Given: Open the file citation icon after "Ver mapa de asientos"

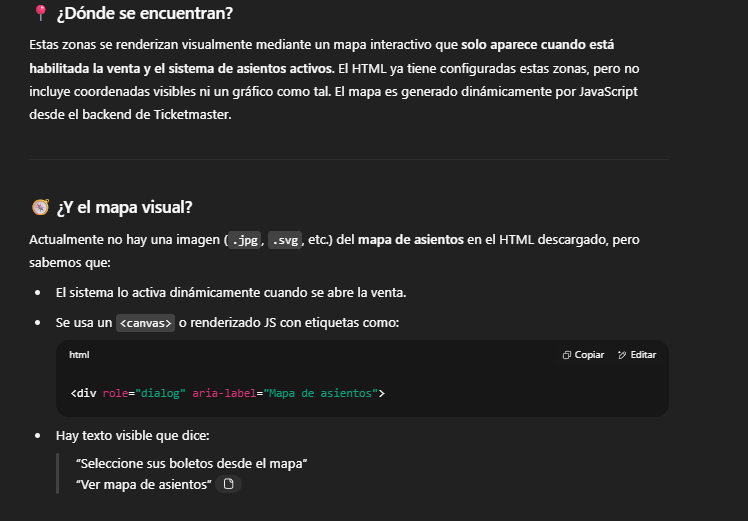Looking at the screenshot, I should tap(229, 484).
